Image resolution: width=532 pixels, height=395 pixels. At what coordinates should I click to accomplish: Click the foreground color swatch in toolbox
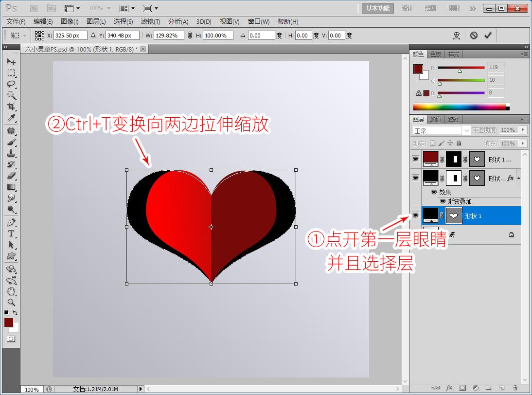pyautogui.click(x=9, y=323)
